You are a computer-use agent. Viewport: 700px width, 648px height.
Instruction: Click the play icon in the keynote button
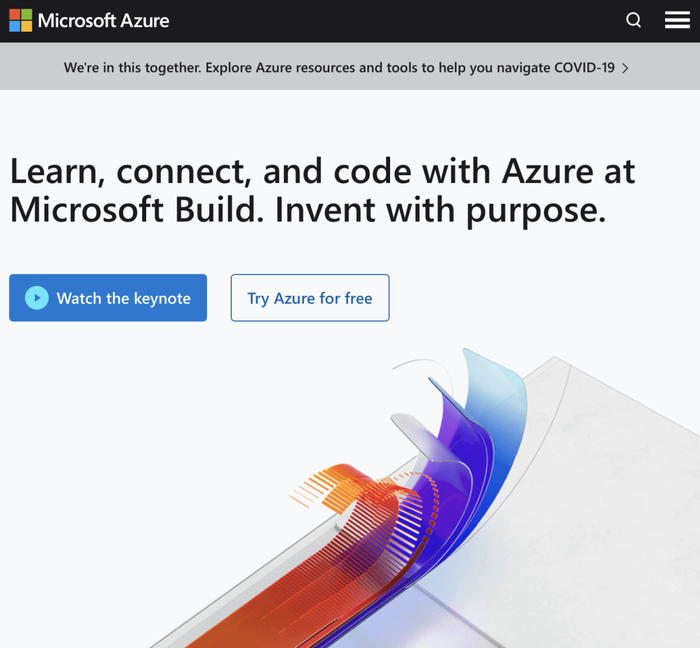click(x=36, y=298)
